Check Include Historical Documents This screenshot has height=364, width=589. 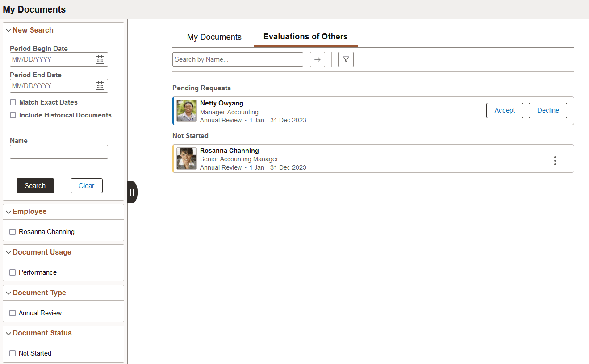pos(13,115)
